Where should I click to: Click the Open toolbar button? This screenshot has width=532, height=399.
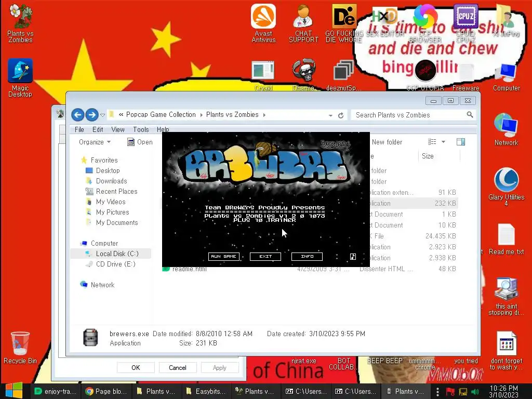tap(140, 142)
